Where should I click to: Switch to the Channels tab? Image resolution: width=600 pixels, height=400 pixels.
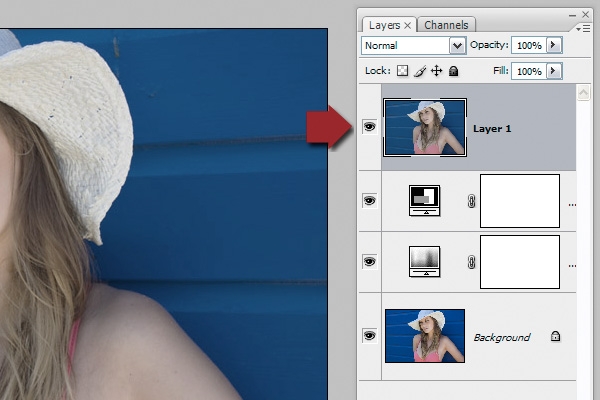click(446, 25)
